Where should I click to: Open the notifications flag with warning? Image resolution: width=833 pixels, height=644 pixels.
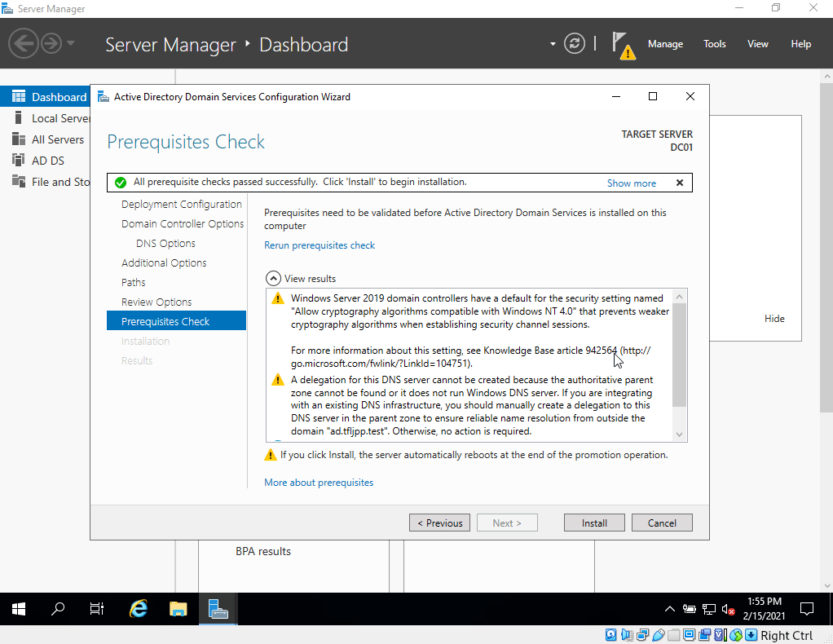[x=622, y=45]
